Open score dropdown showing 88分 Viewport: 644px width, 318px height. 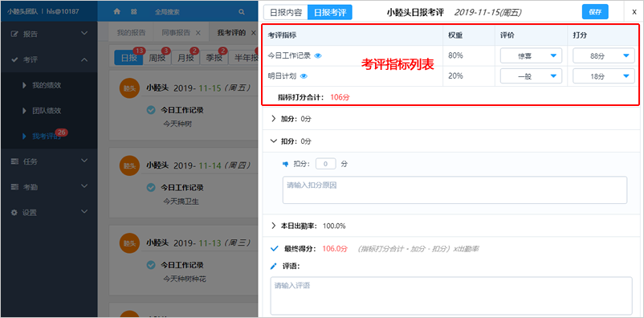(604, 56)
